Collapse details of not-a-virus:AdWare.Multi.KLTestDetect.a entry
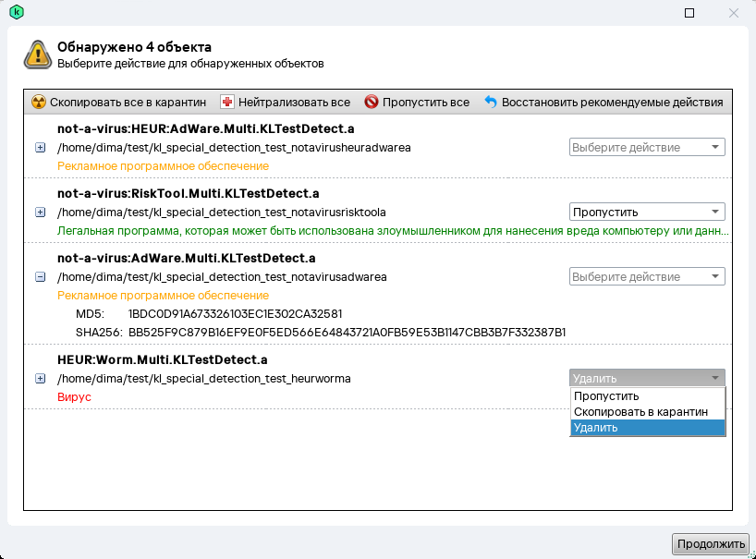The width and height of the screenshot is (756, 559). coord(40,276)
